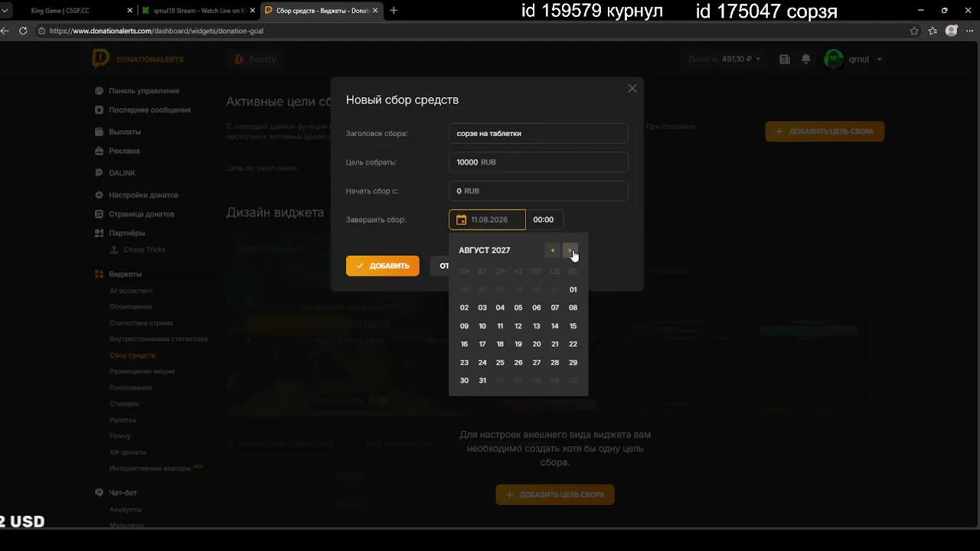Image resolution: width=980 pixels, height=551 pixels.
Task: Open a new browser tab
Action: [394, 11]
